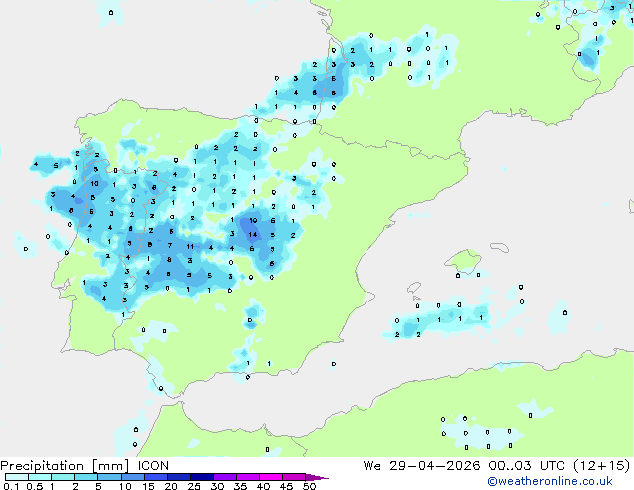Open the weatheronline.co.uk copyright link

(x=550, y=481)
